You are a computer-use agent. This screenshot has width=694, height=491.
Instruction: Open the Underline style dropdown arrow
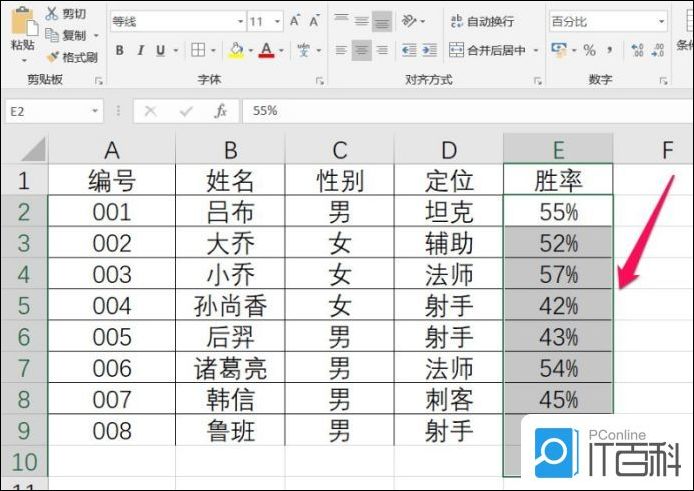(x=176, y=50)
